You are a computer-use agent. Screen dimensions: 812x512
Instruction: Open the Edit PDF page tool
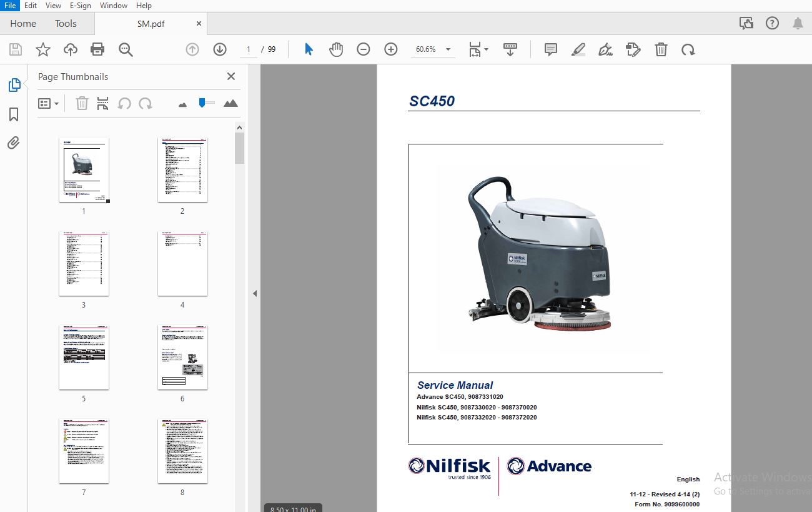pos(633,49)
